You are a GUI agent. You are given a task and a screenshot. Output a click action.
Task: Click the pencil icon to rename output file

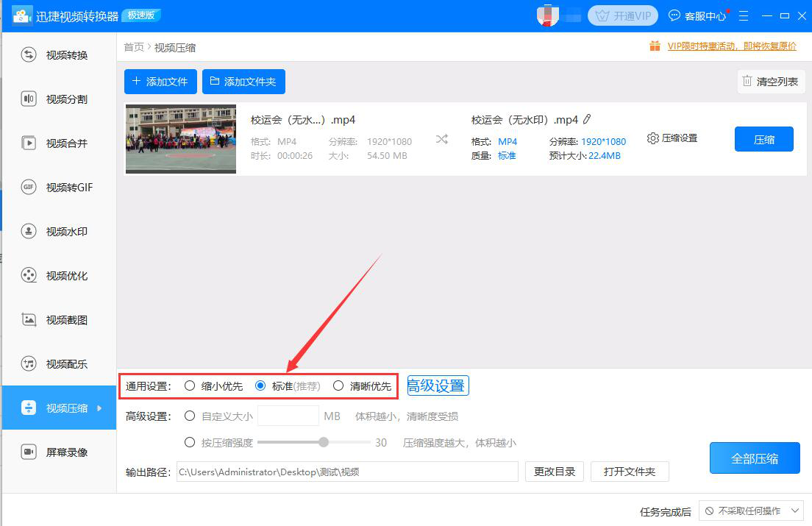tap(587, 120)
